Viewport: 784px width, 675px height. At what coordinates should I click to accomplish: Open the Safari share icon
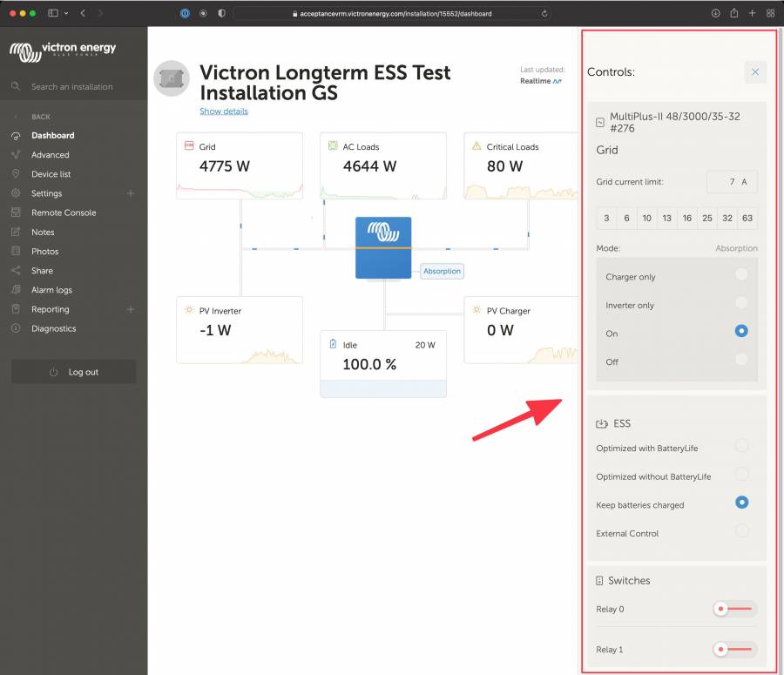click(734, 13)
